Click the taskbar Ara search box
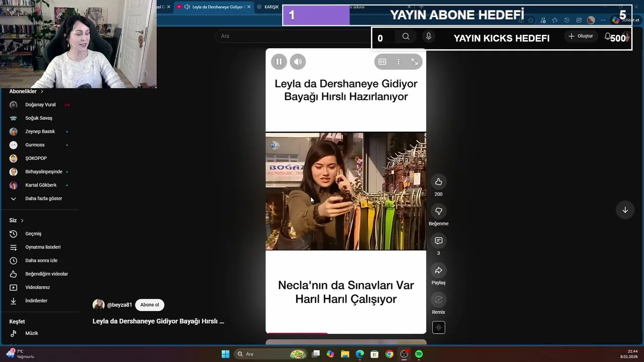Image resolution: width=644 pixels, height=362 pixels. point(271,354)
